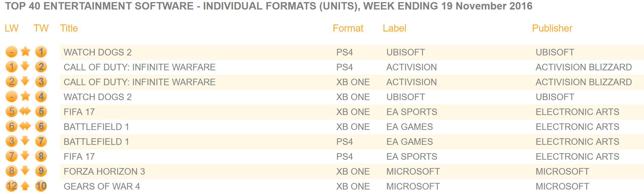Click the EA SPORTS label in rank 5 row
This screenshot has height=194, width=644.
412,112
